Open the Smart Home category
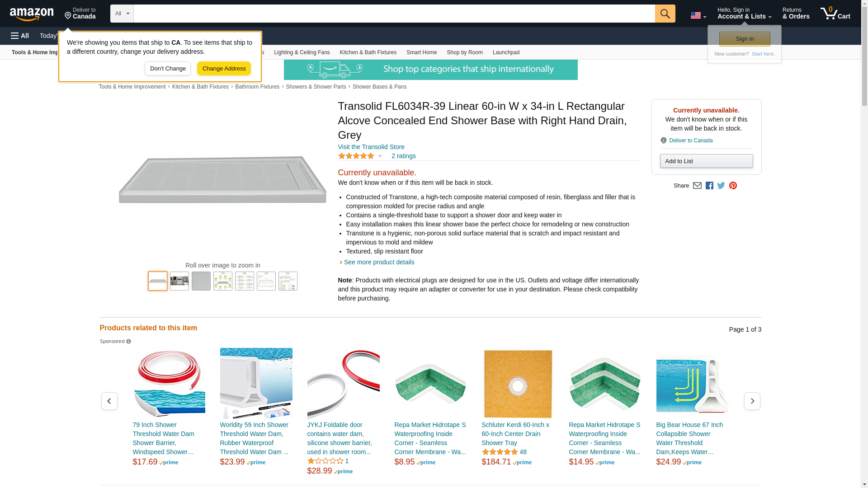Screen dimensions: 868x488 pos(421,52)
